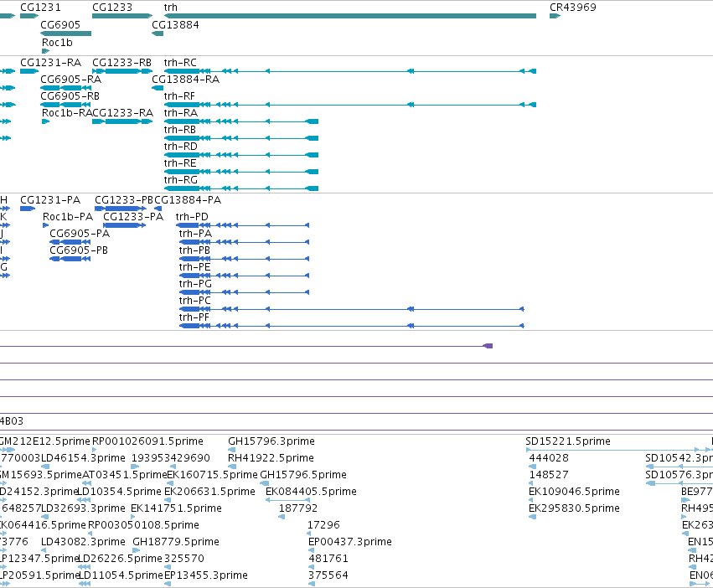Image resolution: width=713 pixels, height=588 pixels.
Task: Select the CG6905 gene label
Action: coord(60,25)
